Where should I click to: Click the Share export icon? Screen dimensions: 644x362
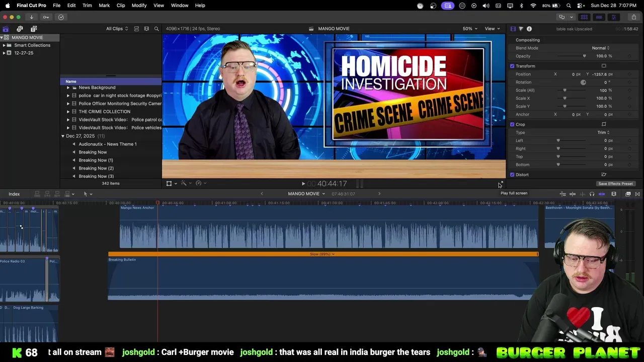[633, 17]
